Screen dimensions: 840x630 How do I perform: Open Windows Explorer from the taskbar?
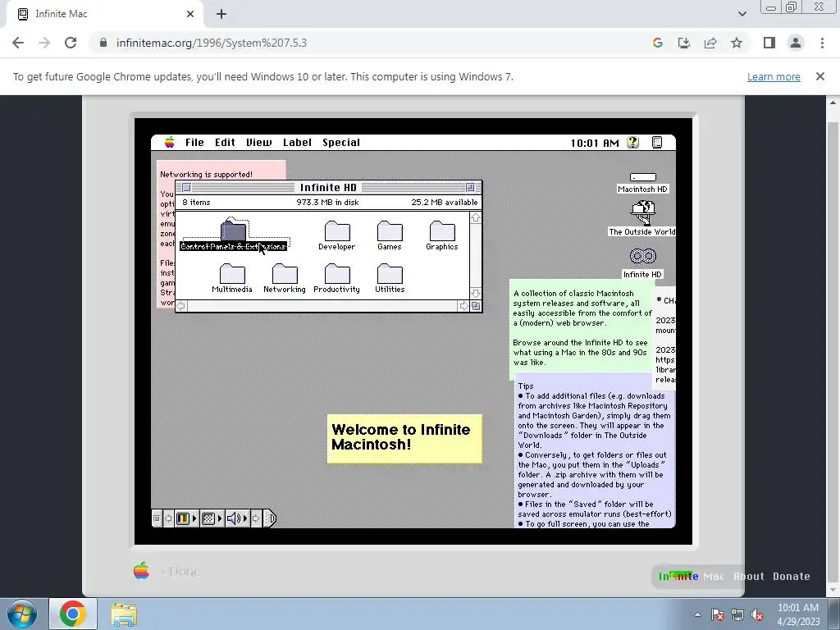click(124, 614)
